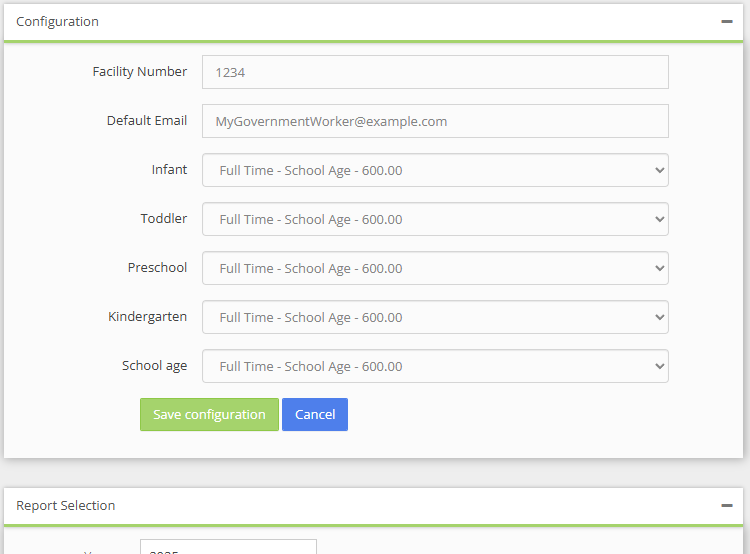Click the Toddler field label
This screenshot has width=750, height=554.
[163, 218]
